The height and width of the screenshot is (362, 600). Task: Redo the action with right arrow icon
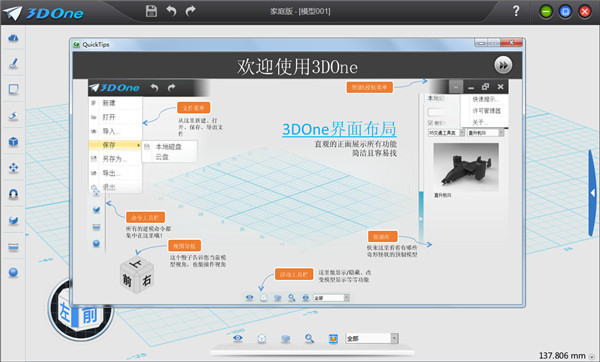click(190, 11)
